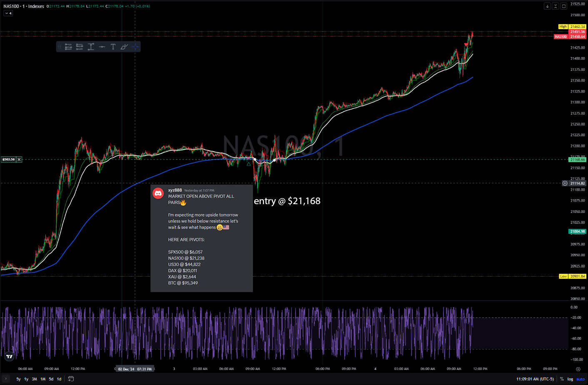Maximize the chart pane with the square button
Viewport: 588px width, 385px height.
pyautogui.click(x=564, y=6)
